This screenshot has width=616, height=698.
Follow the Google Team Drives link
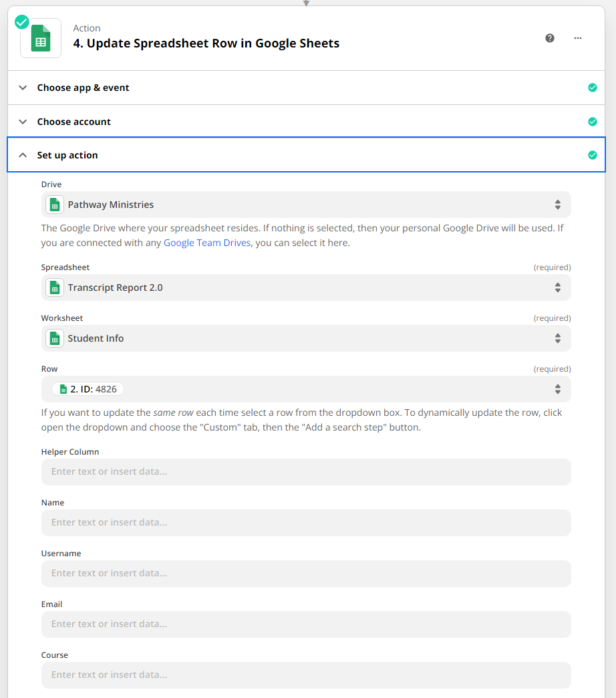207,243
